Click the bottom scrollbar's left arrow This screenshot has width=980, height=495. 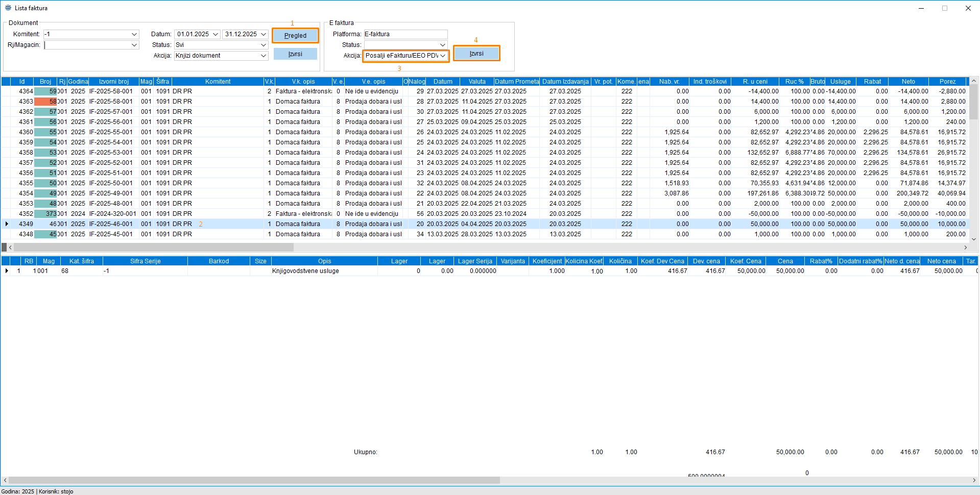coord(5,480)
